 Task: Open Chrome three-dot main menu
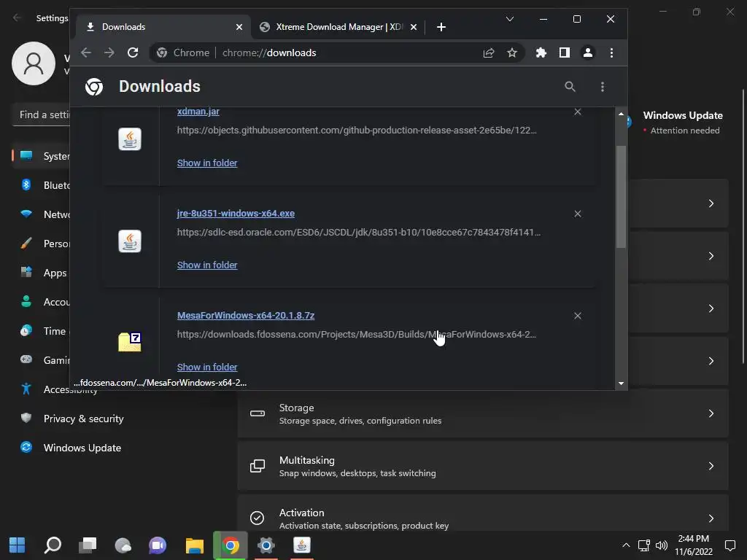tap(612, 52)
